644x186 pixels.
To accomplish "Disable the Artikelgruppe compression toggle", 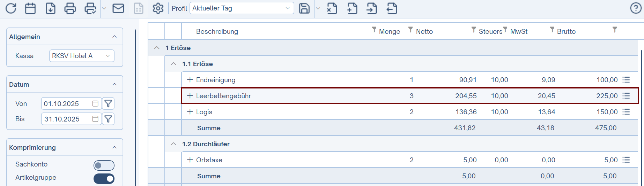I will [x=104, y=178].
